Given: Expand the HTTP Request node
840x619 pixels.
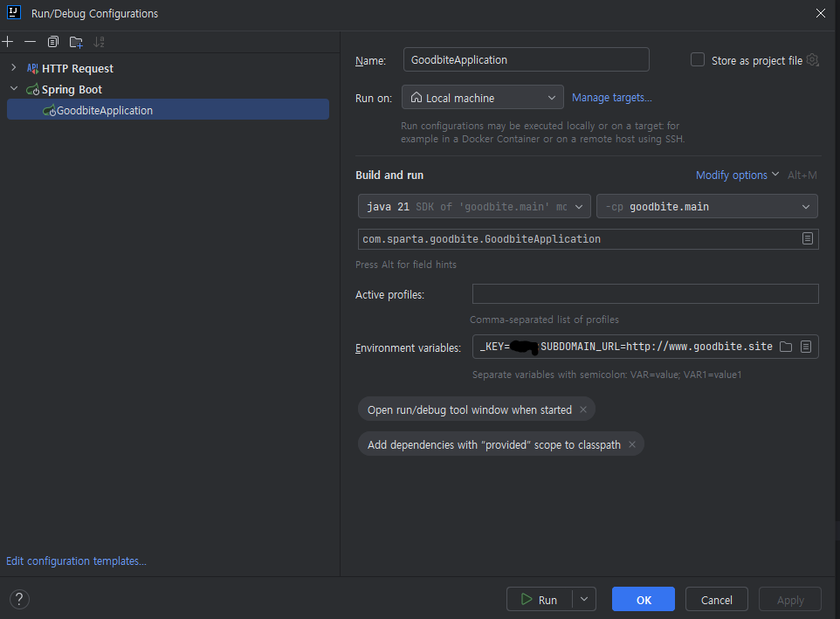Looking at the screenshot, I should click(13, 68).
